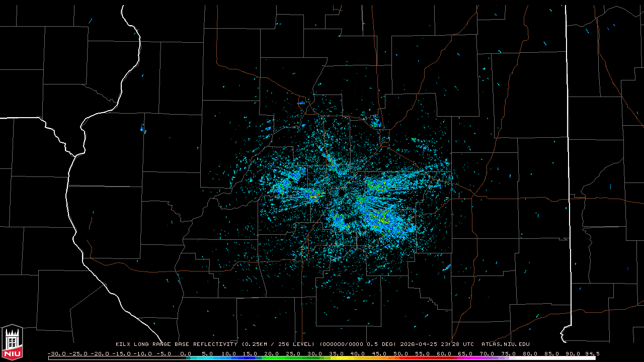Select the 65.0 magenta value on scale
Viewport: 644px width, 362px height.
(x=465, y=353)
